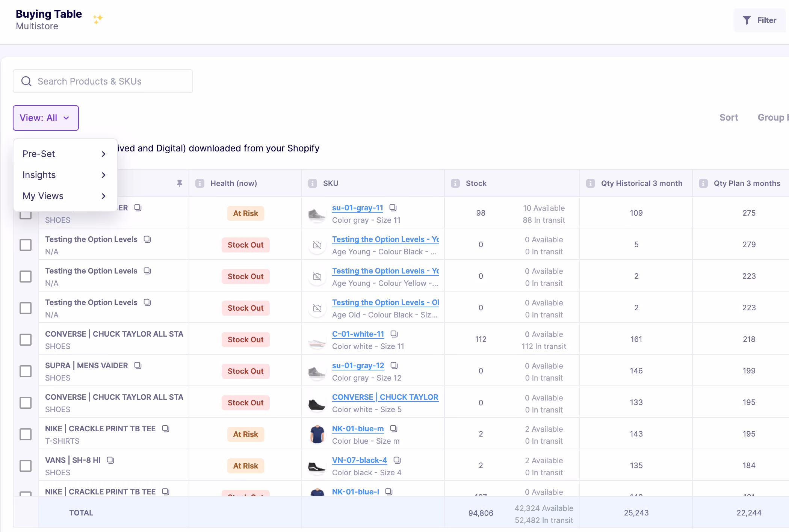Open the VN-07-black-4 SKU link
The image size is (789, 532).
[x=359, y=460]
